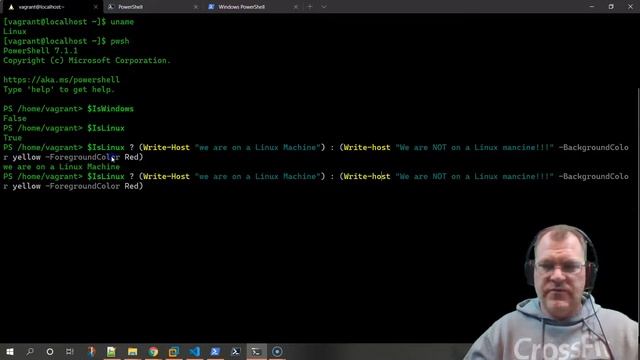
Task: Open the Windows Start menu
Action: [x=10, y=351]
